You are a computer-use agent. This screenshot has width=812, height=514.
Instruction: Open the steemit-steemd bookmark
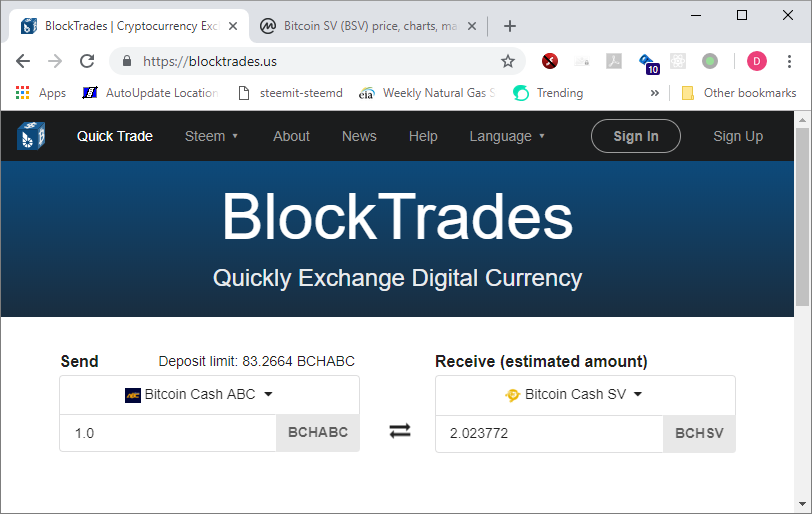[x=291, y=93]
